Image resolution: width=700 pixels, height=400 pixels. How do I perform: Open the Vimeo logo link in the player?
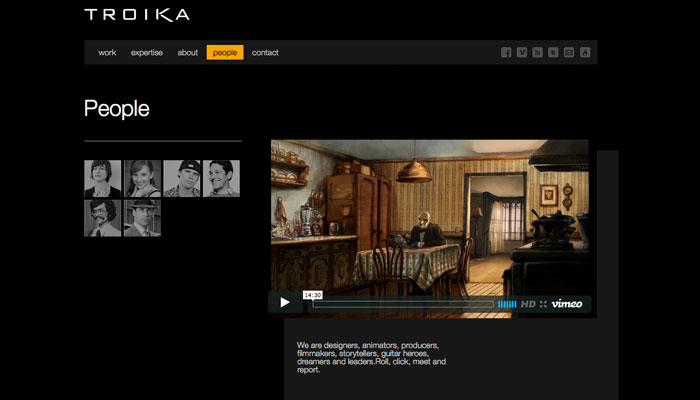tap(567, 304)
